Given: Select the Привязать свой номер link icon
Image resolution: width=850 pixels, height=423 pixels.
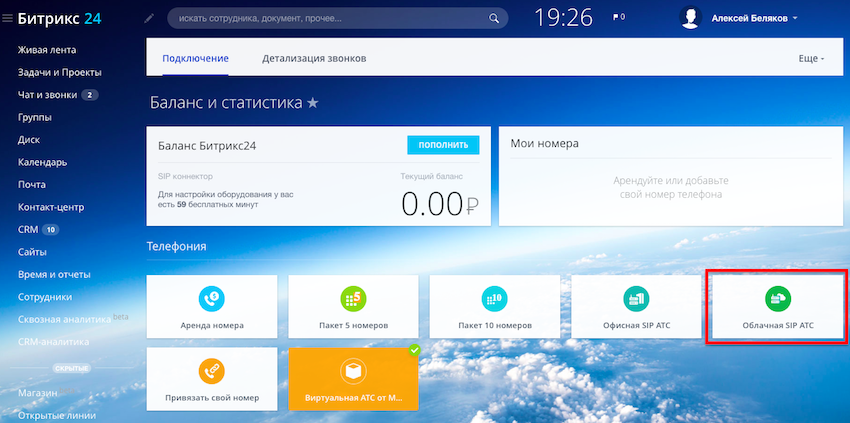Looking at the screenshot, I should click(x=211, y=371).
